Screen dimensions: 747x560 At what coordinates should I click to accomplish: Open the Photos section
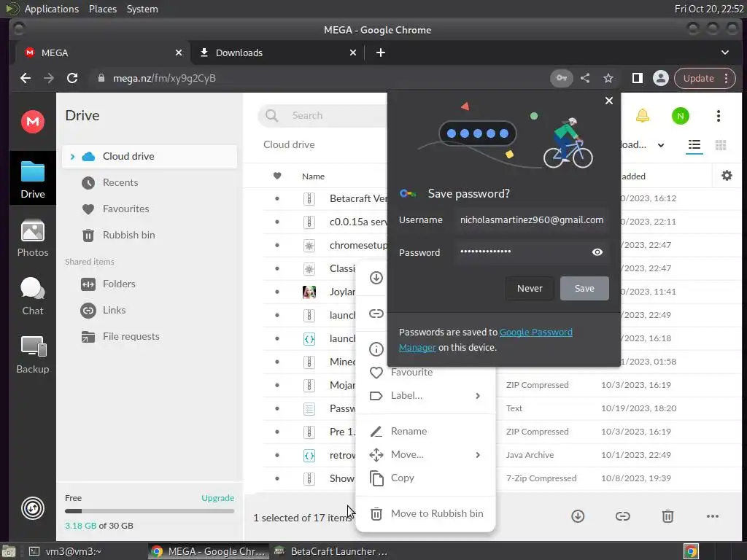pyautogui.click(x=32, y=238)
